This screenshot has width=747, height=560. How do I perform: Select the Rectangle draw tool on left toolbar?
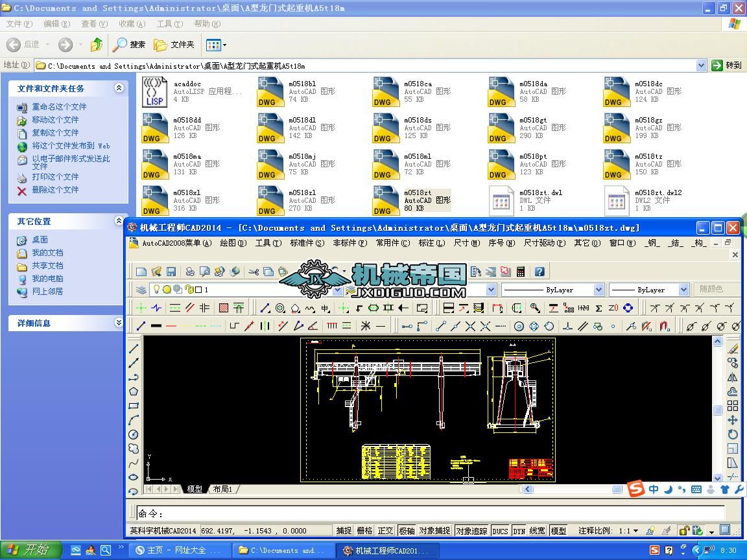[134, 406]
